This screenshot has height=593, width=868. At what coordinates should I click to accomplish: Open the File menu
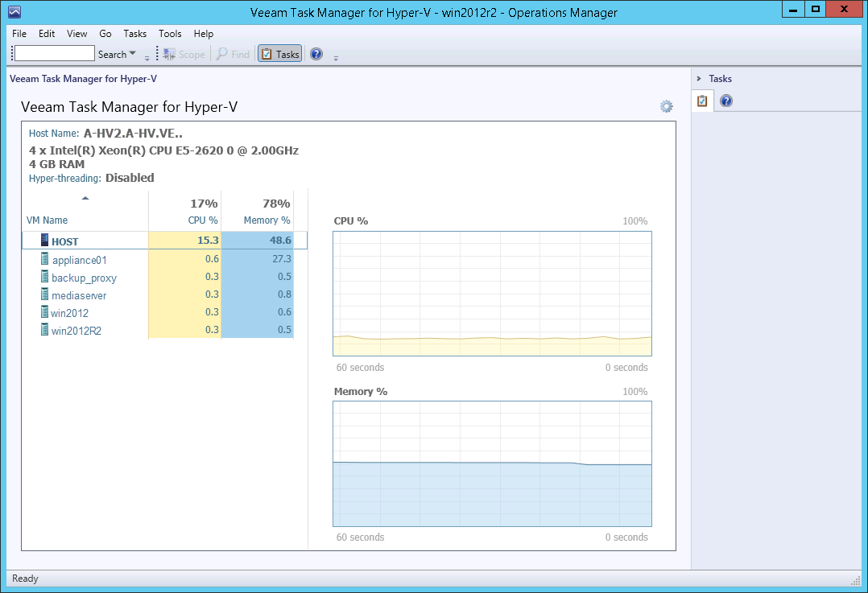coord(19,34)
